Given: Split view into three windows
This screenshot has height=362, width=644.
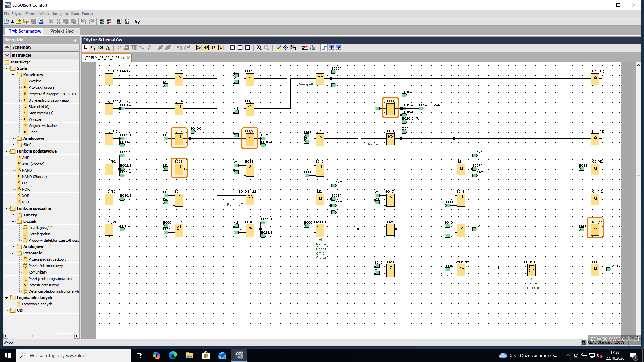Looking at the screenshot, I should click(248, 48).
